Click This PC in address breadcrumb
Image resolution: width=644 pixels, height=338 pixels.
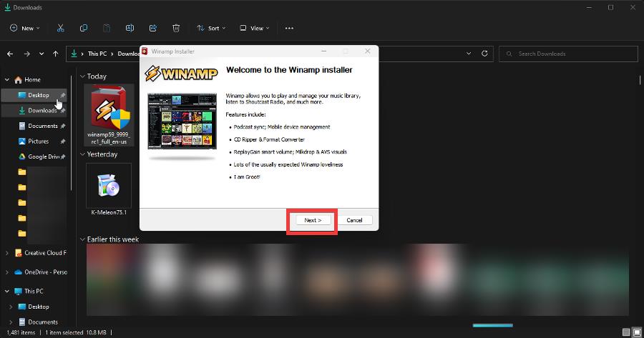97,54
